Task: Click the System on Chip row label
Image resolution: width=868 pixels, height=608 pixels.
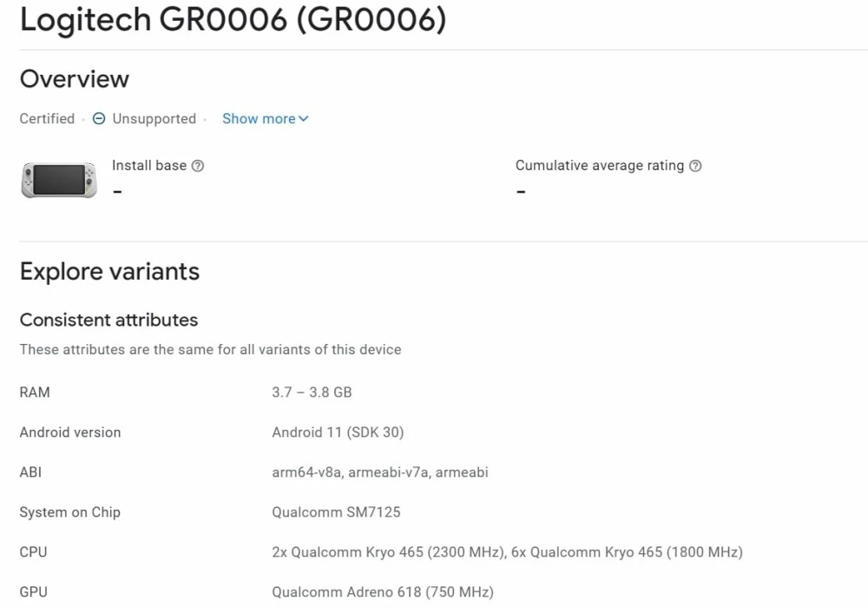Action: pos(69,512)
